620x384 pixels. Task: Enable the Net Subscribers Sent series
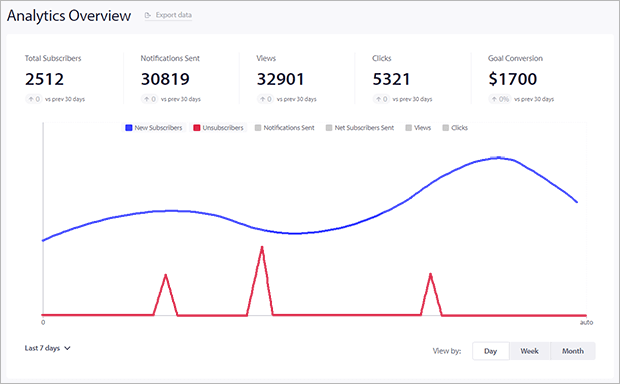(360, 128)
